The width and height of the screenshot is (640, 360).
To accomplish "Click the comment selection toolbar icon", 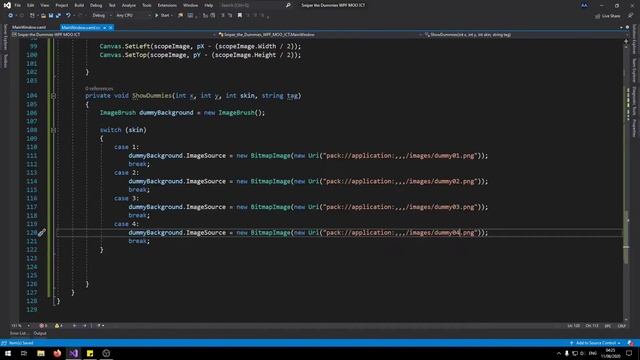I will [222, 16].
